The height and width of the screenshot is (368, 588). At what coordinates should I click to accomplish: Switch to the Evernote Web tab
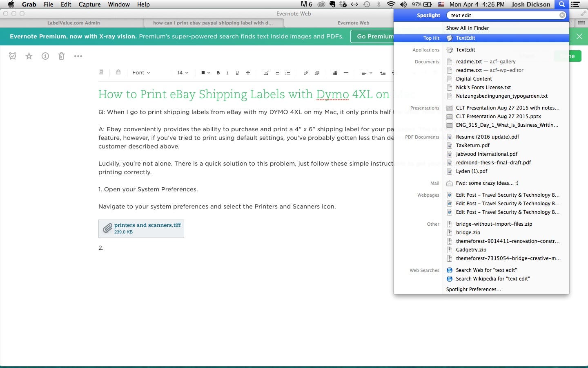[x=353, y=23]
